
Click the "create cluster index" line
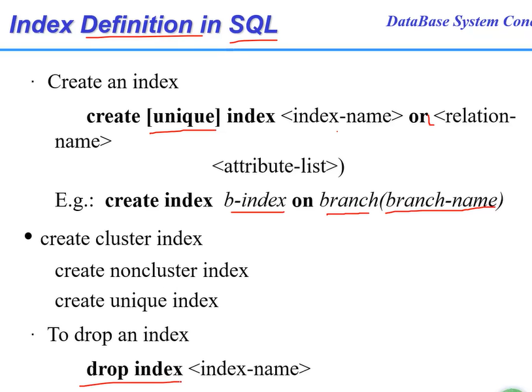coord(121,239)
